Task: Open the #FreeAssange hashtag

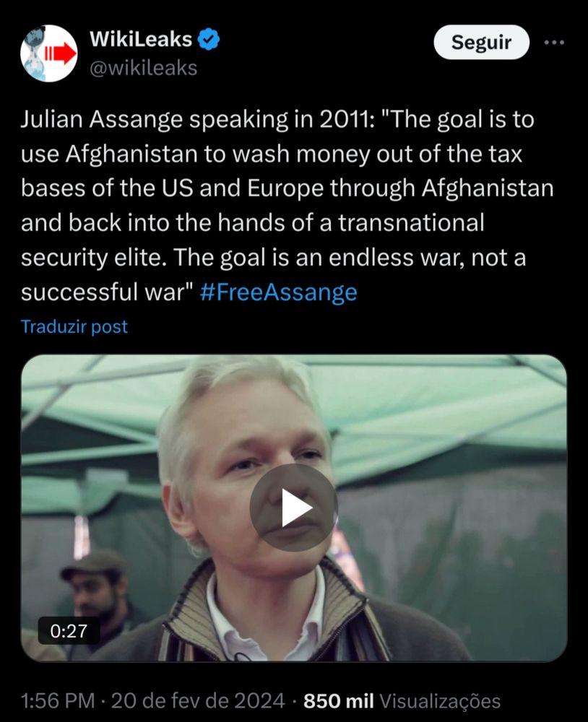Action: point(279,292)
